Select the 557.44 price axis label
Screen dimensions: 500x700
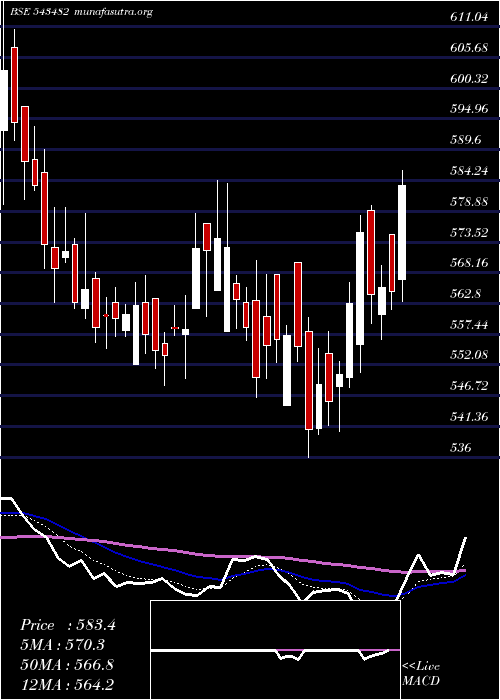469,325
